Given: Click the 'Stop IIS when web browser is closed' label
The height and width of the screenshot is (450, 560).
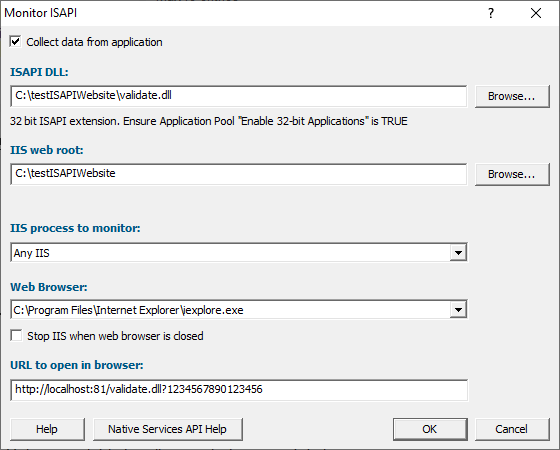Looking at the screenshot, I should click(x=115, y=336).
